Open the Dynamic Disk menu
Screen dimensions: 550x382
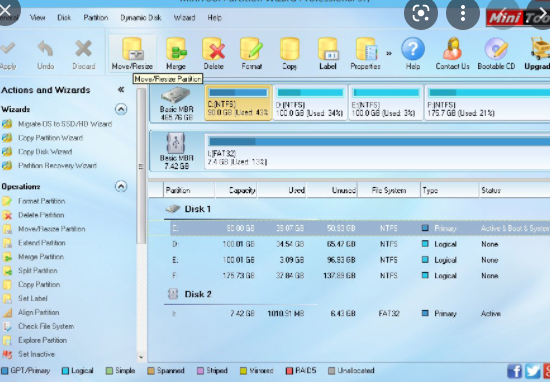tap(141, 18)
